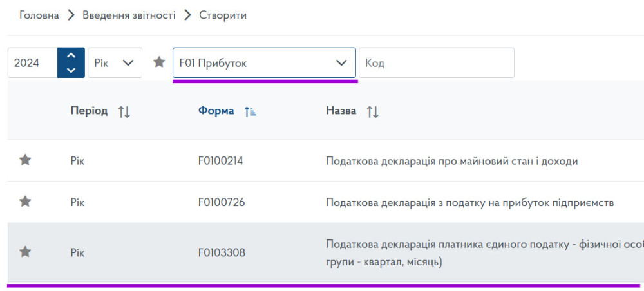Open form code F0100214
This screenshot has width=644, height=291.
pos(220,161)
